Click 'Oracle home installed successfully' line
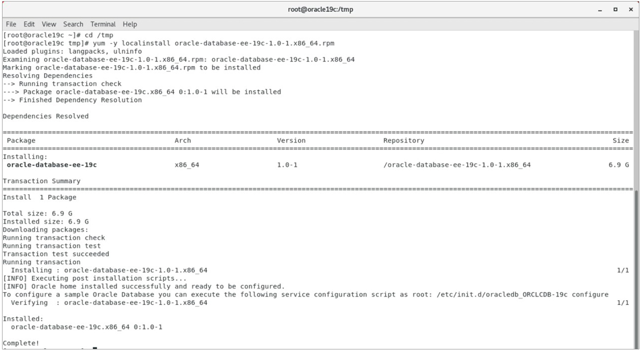The width and height of the screenshot is (644, 352). click(x=144, y=286)
